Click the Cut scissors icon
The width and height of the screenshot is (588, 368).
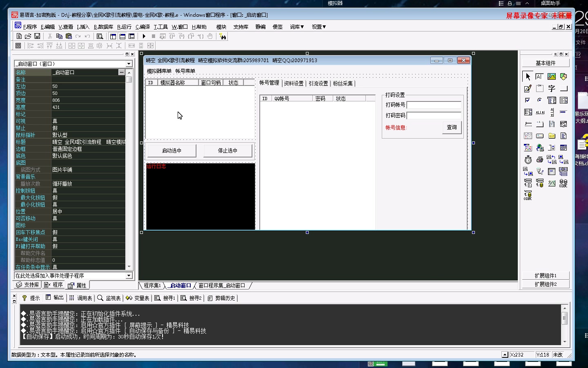click(x=50, y=36)
